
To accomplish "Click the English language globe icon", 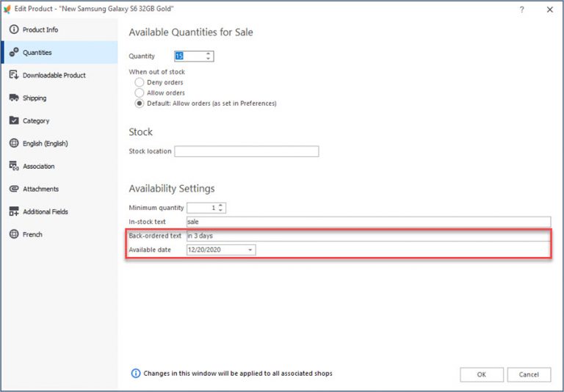I will click(14, 144).
